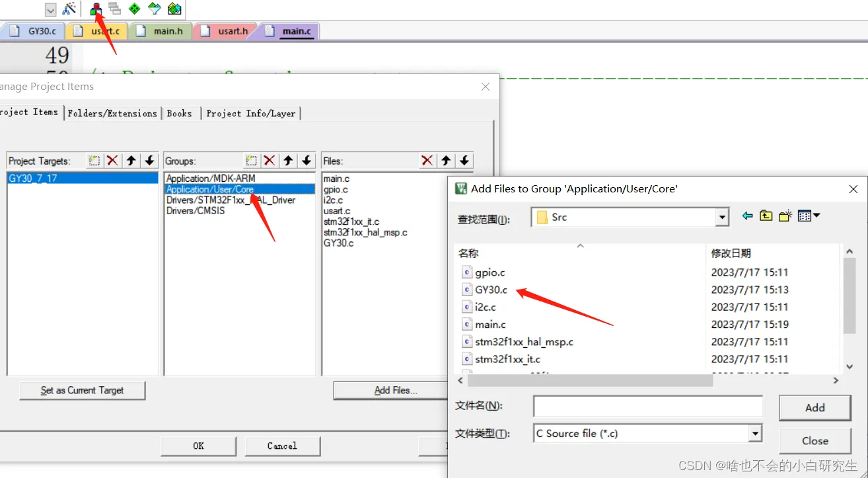
Task: Open Manage Project Items (File Extensions, Books) toolbar icon
Action: click(96, 9)
